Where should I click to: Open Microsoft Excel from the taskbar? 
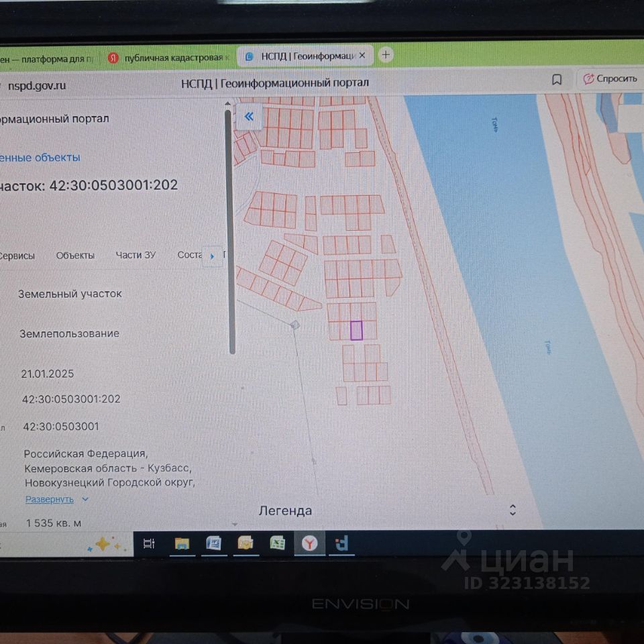tap(277, 543)
